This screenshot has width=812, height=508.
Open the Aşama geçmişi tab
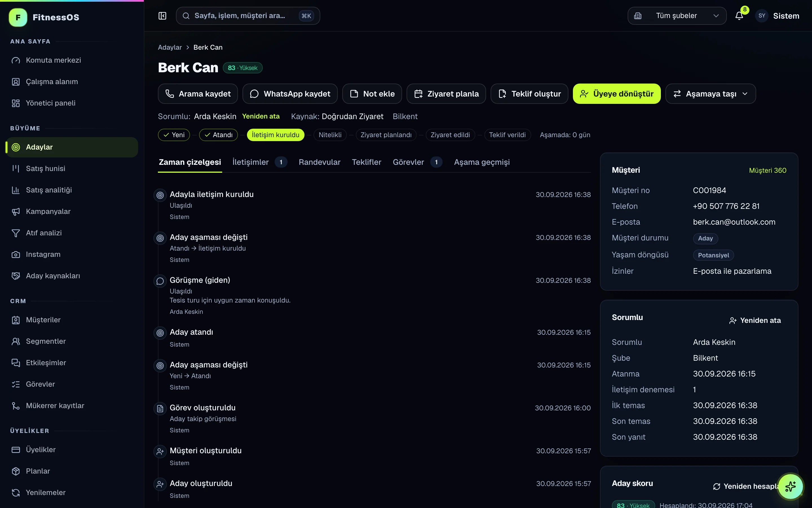(x=482, y=162)
